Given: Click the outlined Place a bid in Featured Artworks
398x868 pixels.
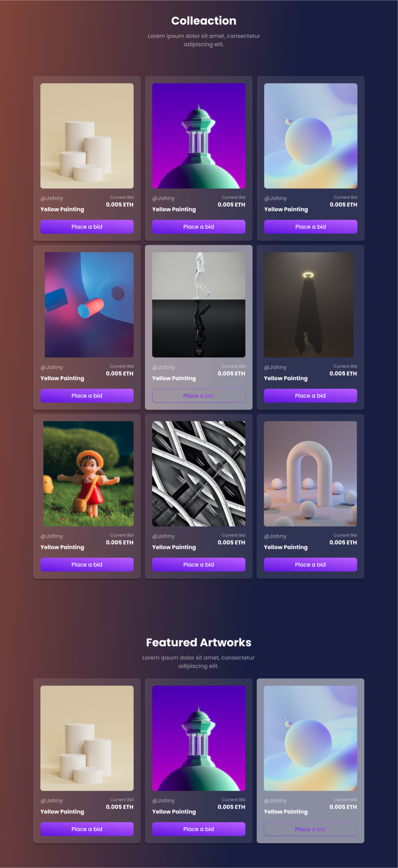Looking at the screenshot, I should pyautogui.click(x=310, y=829).
